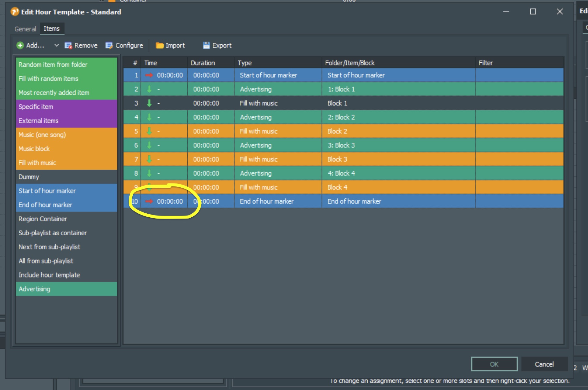Click red fixed-time arrow in row 1
The width and height of the screenshot is (588, 390).
point(149,75)
